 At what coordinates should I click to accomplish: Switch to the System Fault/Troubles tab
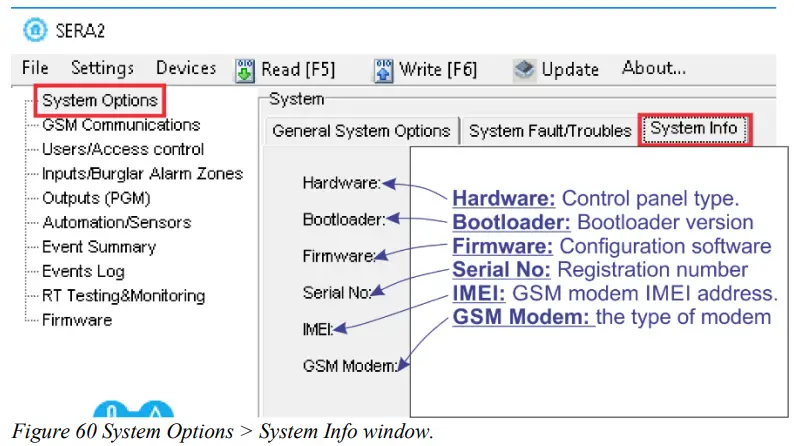pos(550,131)
